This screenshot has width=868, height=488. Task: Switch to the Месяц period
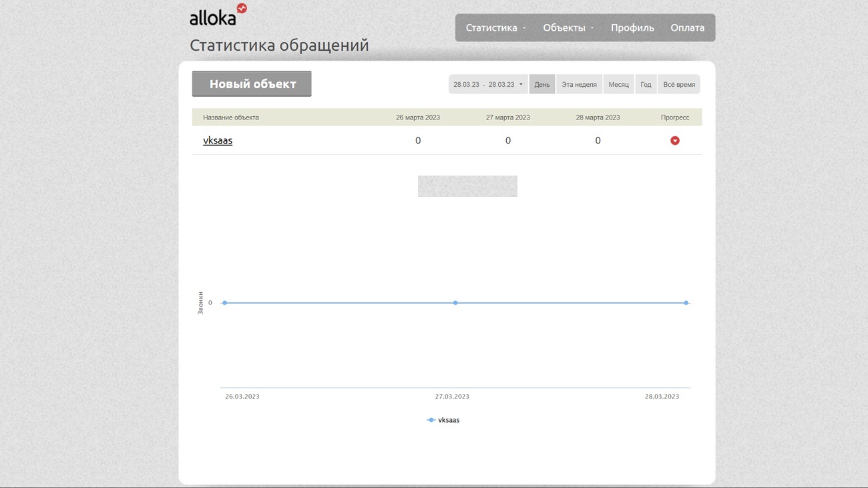click(618, 85)
